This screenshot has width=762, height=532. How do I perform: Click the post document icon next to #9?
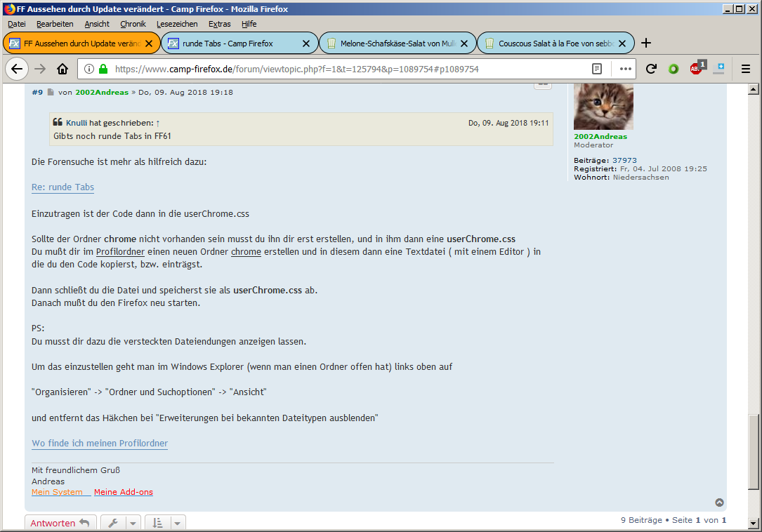pos(51,93)
